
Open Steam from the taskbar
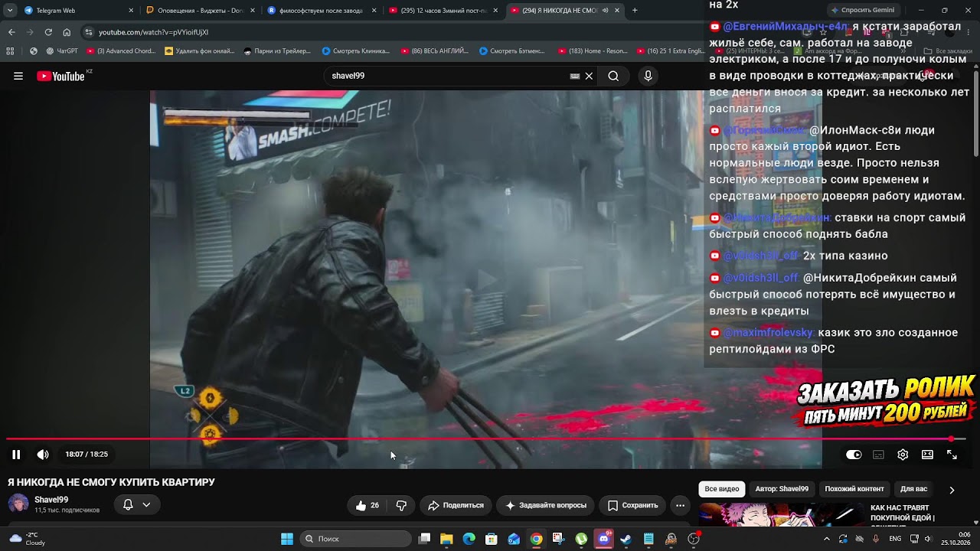tap(626, 539)
